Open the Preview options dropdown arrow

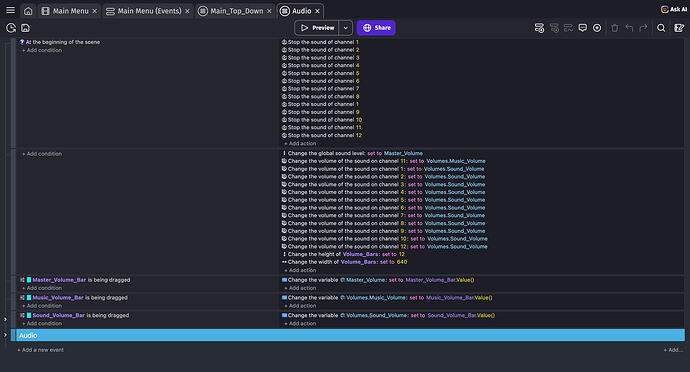(x=346, y=28)
